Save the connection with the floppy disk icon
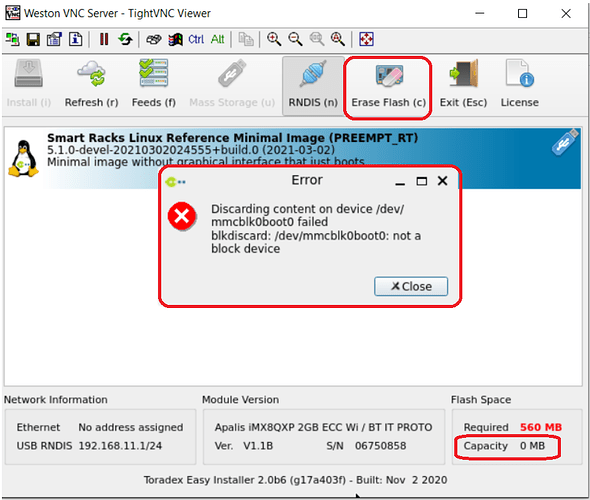This screenshot has height=500, width=590. 33,39
